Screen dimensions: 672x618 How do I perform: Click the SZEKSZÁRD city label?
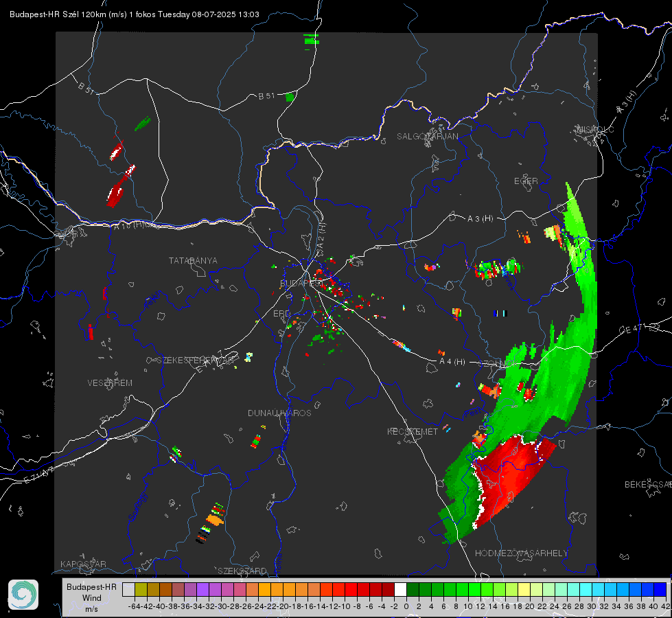point(242,571)
